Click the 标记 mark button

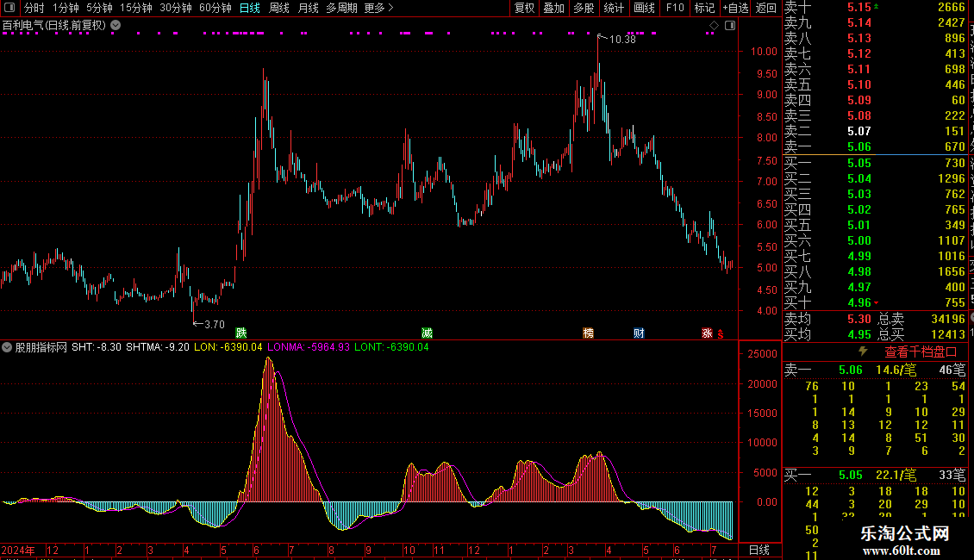(704, 8)
